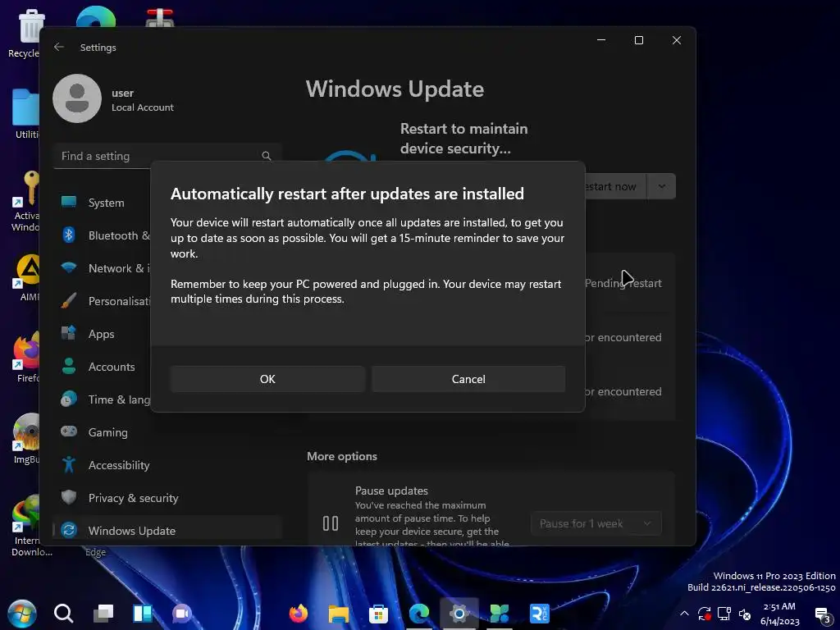Open the Privacy & security category

click(x=134, y=498)
